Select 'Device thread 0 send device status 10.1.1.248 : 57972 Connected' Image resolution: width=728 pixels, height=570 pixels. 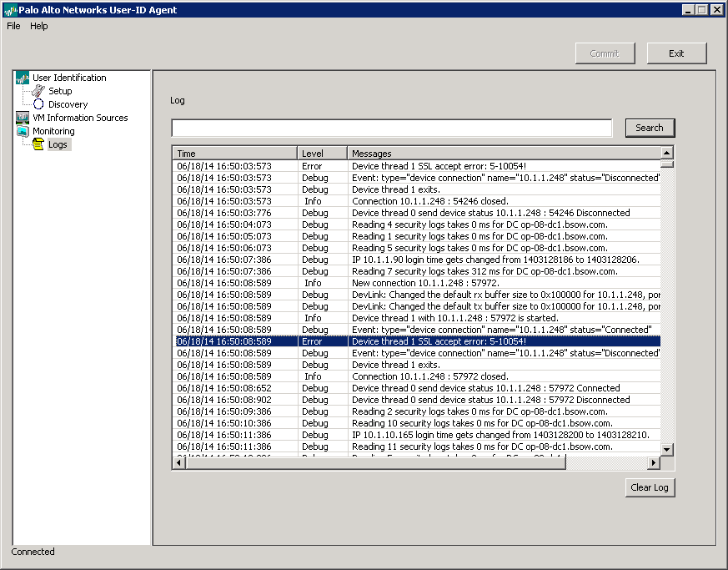(x=416, y=388)
